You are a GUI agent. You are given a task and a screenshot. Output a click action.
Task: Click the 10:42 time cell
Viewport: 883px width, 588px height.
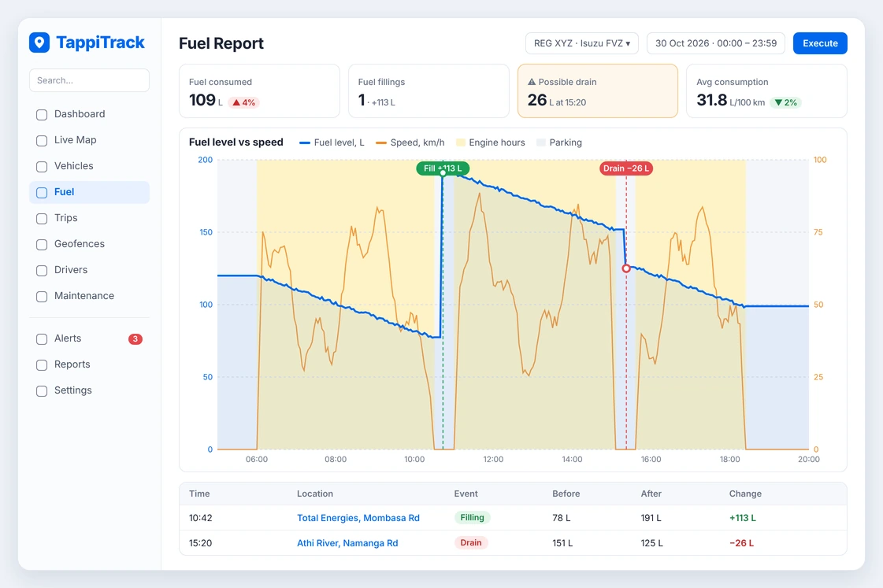point(201,518)
